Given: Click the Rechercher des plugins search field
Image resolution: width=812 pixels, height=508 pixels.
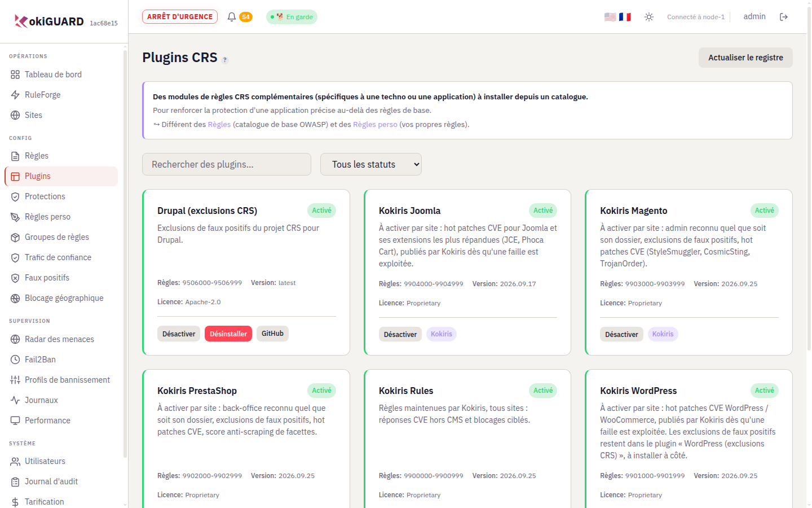Looking at the screenshot, I should click(x=227, y=164).
